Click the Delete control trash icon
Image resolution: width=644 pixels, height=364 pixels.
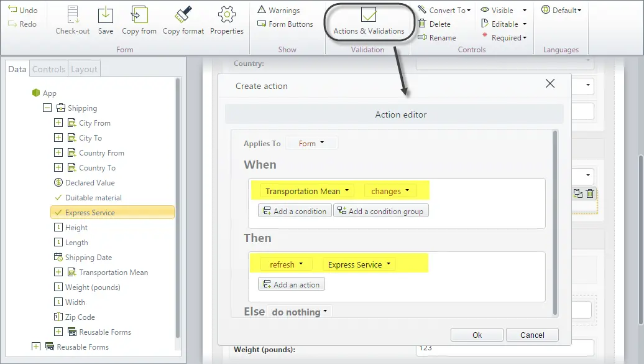(x=422, y=24)
